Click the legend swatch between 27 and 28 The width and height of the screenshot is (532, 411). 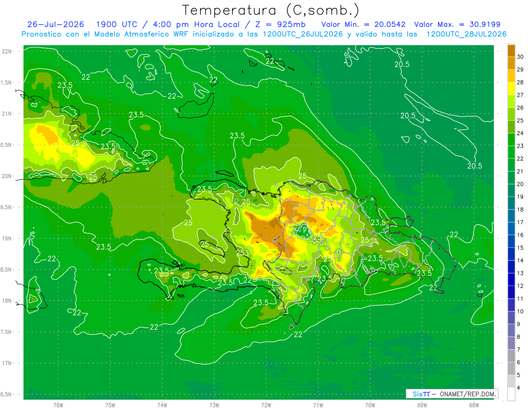[511, 89]
